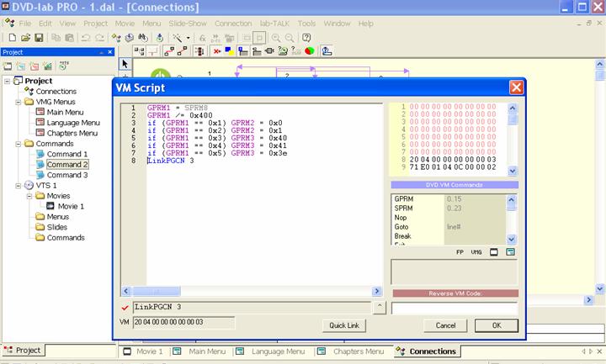
Task: Click the New project icon in toolbar
Action: pos(13,38)
